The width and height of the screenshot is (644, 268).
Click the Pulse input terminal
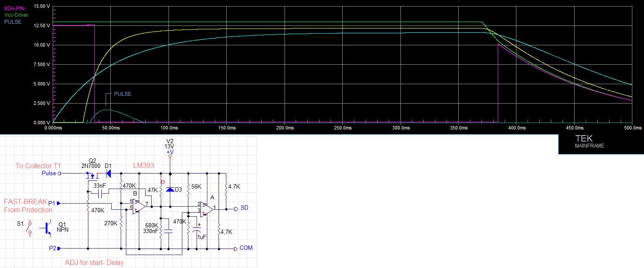pyautogui.click(x=59, y=173)
